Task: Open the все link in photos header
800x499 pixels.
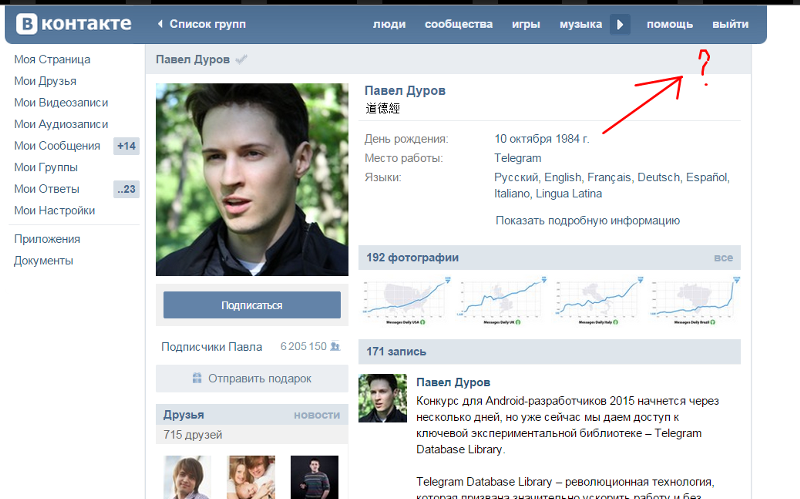Action: [x=723, y=258]
